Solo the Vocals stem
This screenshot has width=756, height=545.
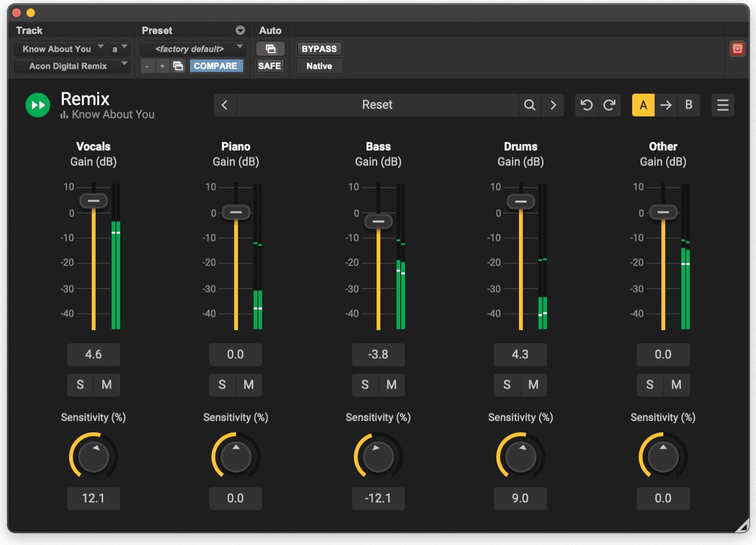click(80, 385)
